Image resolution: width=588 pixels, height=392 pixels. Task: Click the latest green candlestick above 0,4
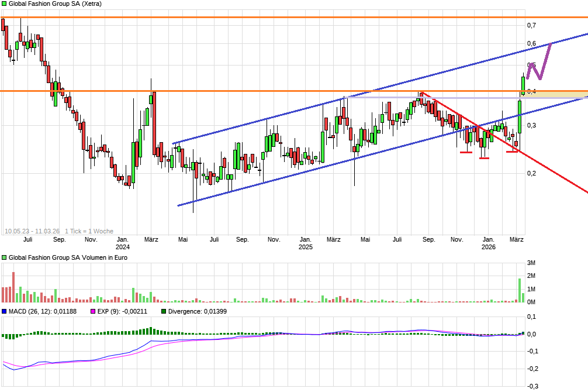coord(523,85)
